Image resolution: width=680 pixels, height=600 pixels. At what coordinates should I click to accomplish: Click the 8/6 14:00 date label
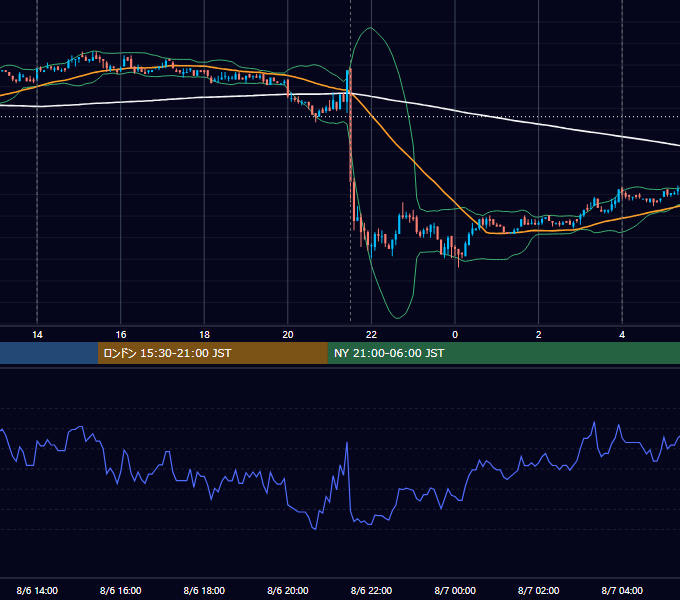click(x=37, y=590)
